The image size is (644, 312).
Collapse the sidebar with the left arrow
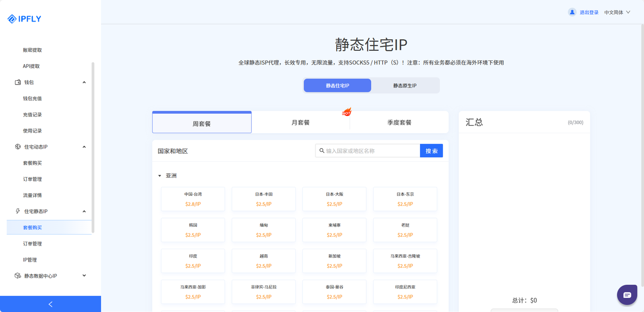click(50, 304)
